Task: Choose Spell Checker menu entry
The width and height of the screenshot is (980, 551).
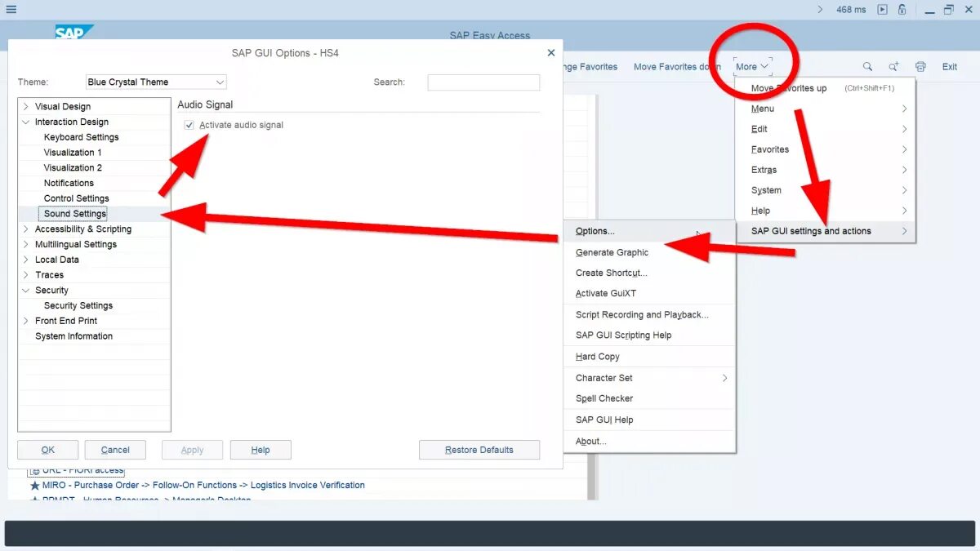Action: pos(650,398)
